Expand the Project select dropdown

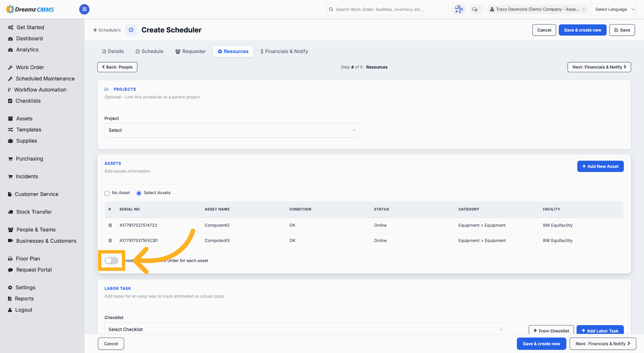click(232, 130)
